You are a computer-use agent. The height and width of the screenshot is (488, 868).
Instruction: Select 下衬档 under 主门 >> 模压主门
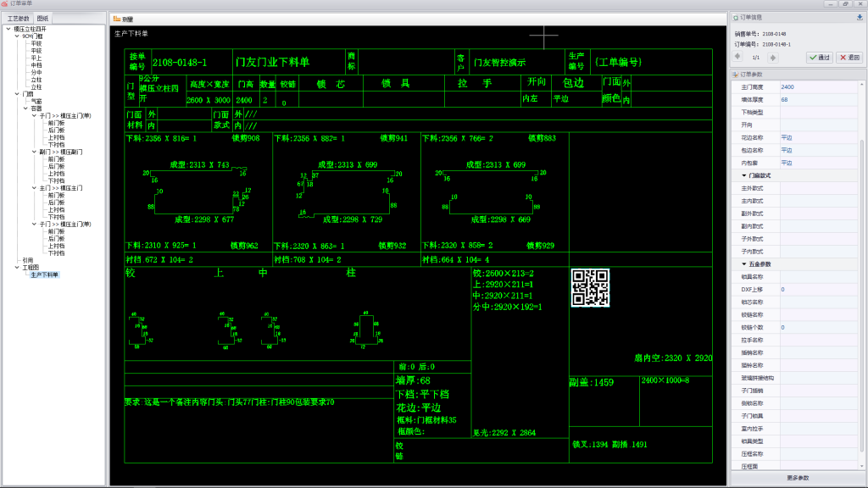(x=56, y=217)
